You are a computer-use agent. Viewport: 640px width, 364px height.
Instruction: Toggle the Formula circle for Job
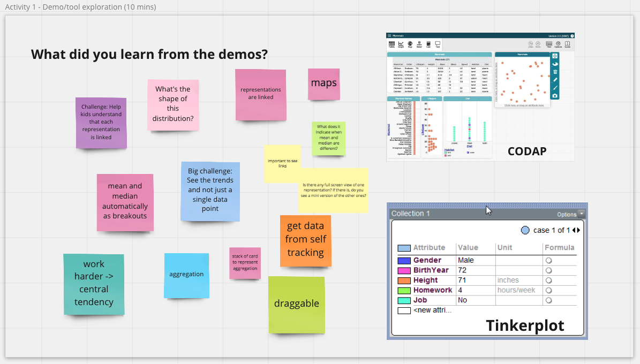[x=548, y=300]
